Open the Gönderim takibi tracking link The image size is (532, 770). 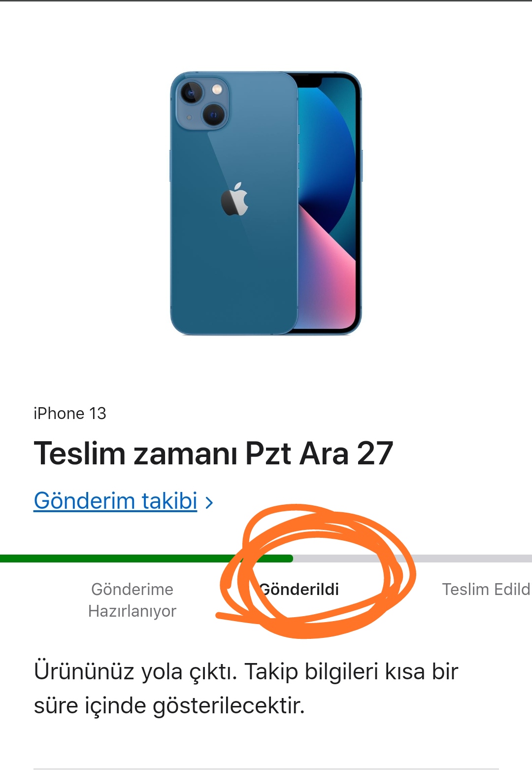pos(116,501)
